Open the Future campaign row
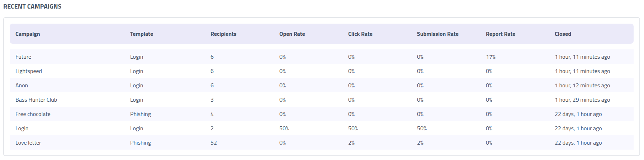 tap(23, 57)
